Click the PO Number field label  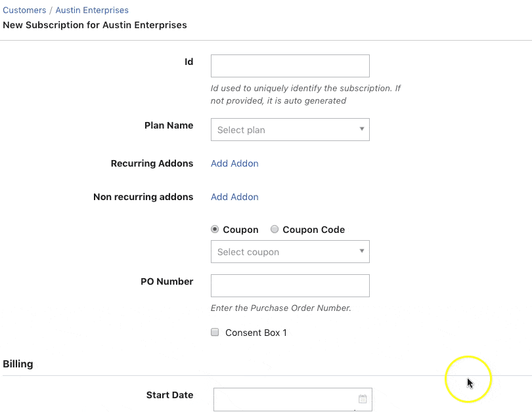(167, 281)
